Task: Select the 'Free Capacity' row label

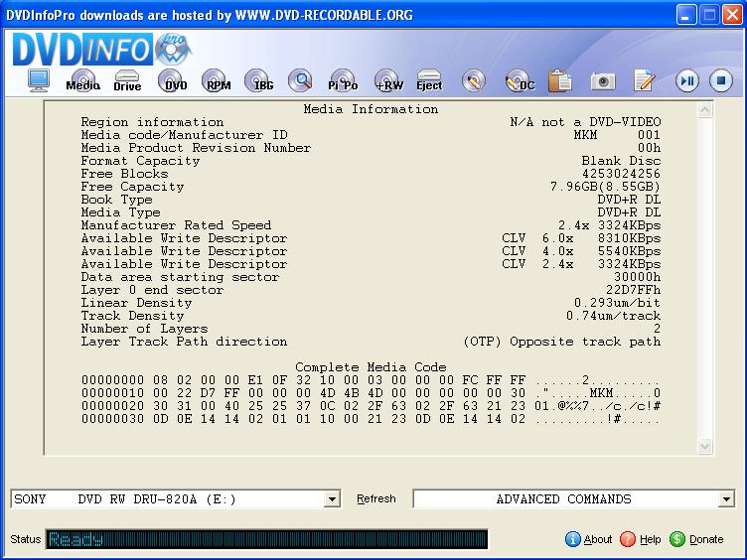Action: [132, 187]
